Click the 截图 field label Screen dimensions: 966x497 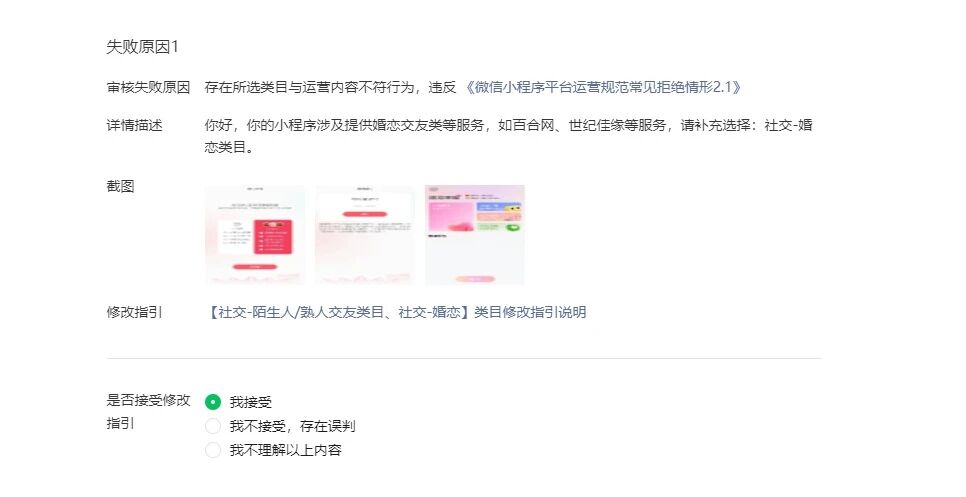point(120,186)
